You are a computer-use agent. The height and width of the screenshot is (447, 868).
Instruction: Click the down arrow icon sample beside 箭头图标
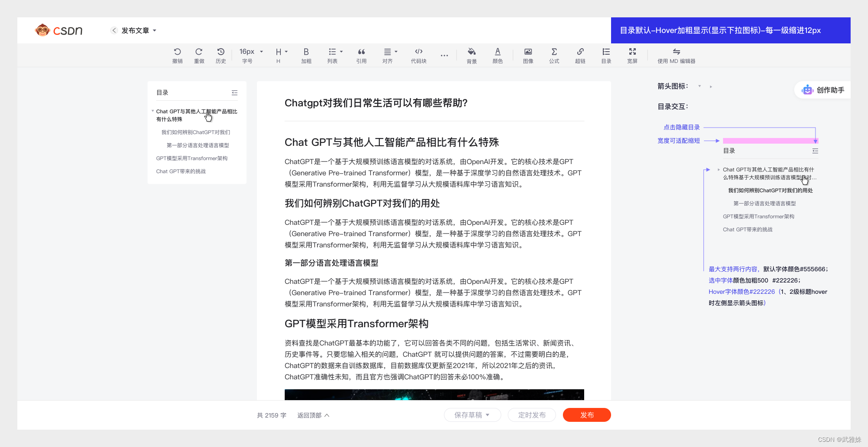(700, 86)
